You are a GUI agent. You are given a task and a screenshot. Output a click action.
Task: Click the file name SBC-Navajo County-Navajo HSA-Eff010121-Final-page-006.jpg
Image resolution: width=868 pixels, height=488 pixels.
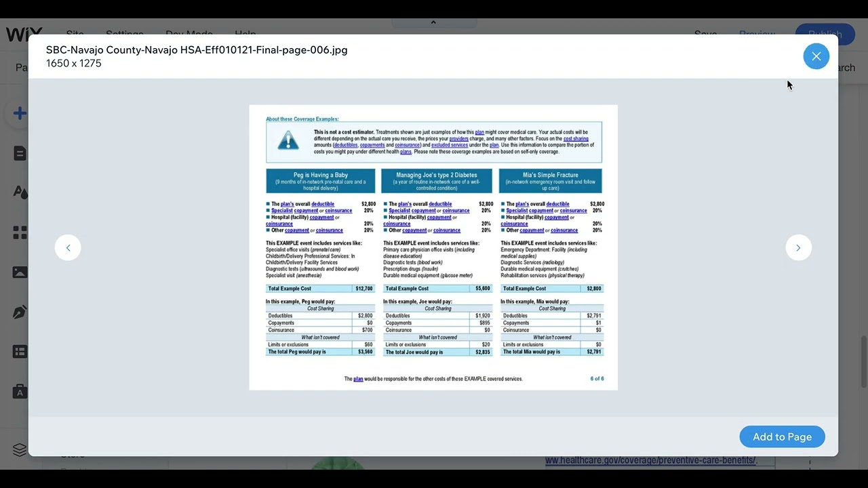(x=197, y=49)
